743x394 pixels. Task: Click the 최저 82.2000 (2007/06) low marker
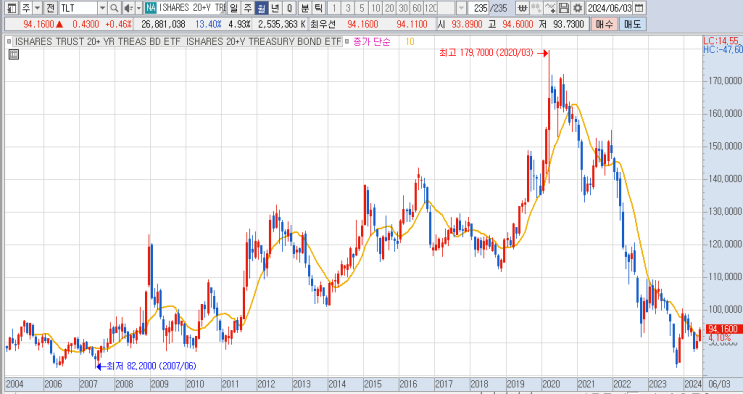152,366
